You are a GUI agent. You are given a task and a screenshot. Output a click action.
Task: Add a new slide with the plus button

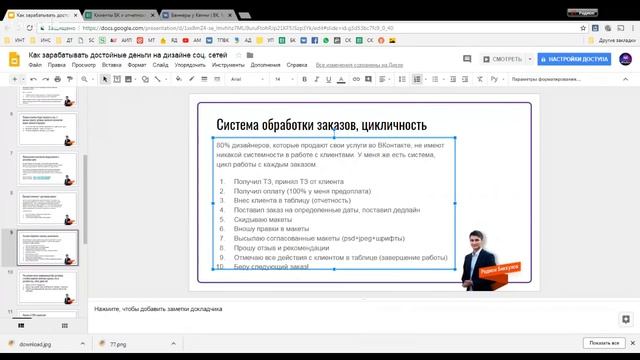[x=14, y=79]
